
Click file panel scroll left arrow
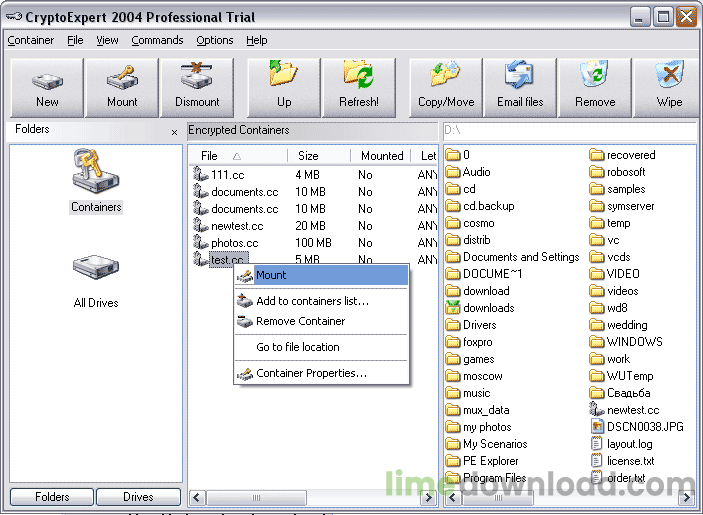pyautogui.click(x=452, y=498)
